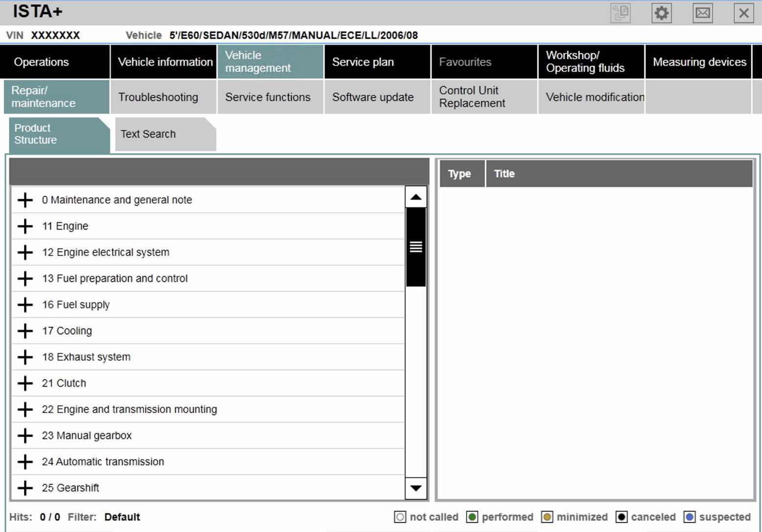Screen dimensions: 762x532
Task: Click the Filter value 'Default'
Action: (x=122, y=517)
